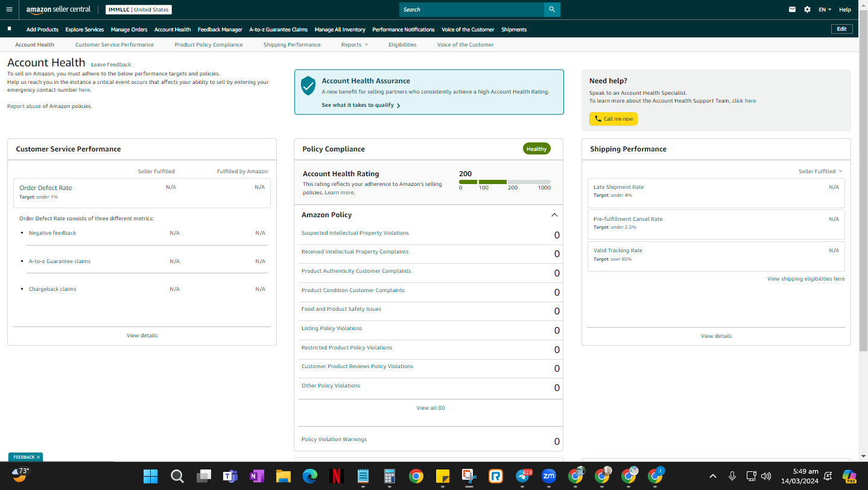Click the search magnifier button
Screen dimensions: 868x490
(552, 10)
